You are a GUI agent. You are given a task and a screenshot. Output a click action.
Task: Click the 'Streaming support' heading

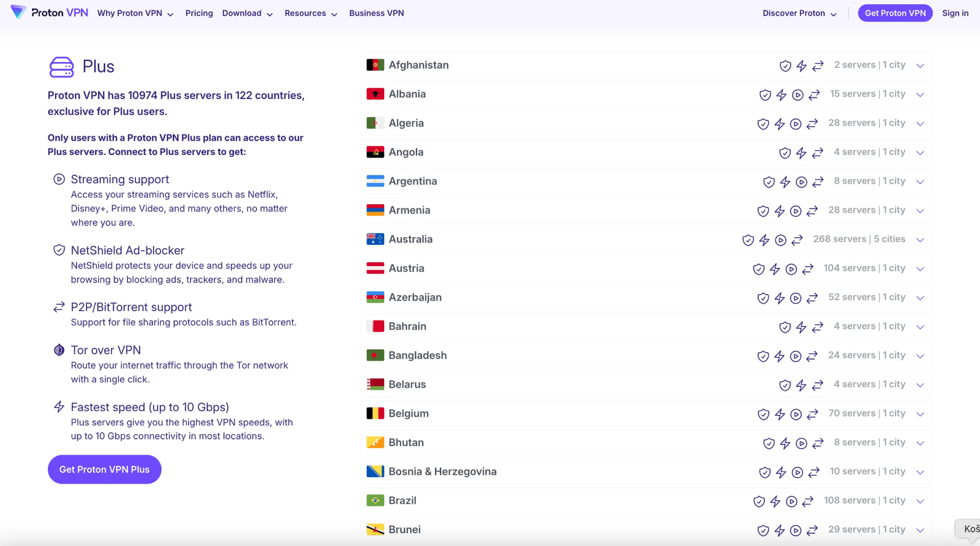pyautogui.click(x=120, y=180)
